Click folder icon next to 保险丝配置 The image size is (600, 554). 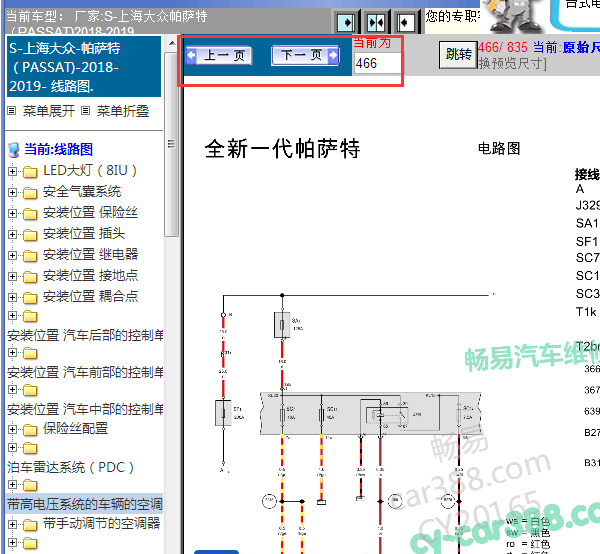[30, 430]
